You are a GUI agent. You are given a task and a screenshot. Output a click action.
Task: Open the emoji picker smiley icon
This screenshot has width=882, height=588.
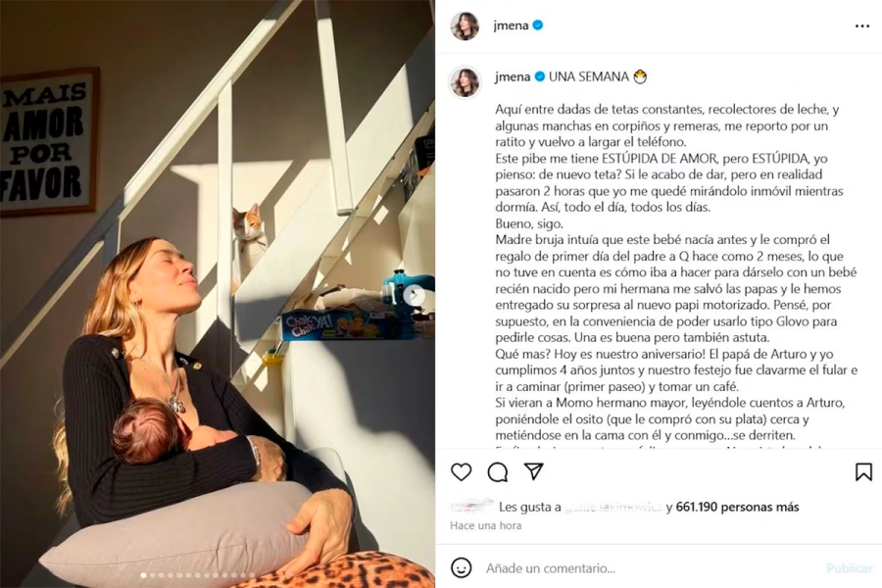pyautogui.click(x=462, y=567)
